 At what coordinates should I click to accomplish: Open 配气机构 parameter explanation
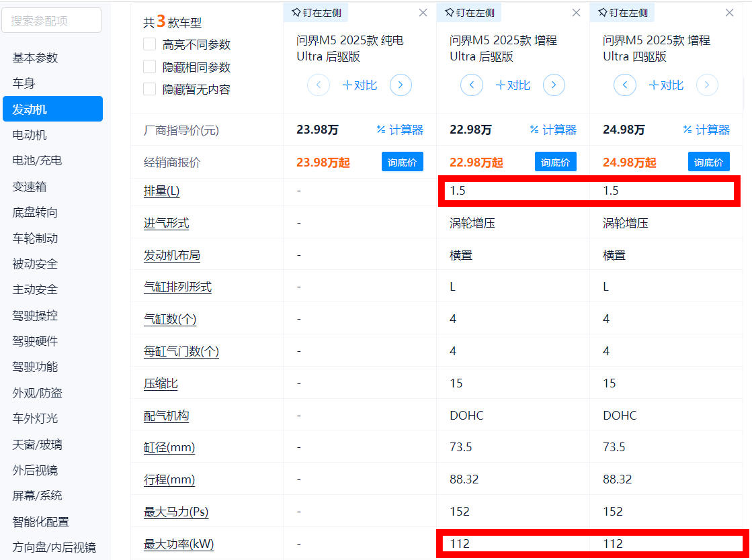pyautogui.click(x=167, y=416)
